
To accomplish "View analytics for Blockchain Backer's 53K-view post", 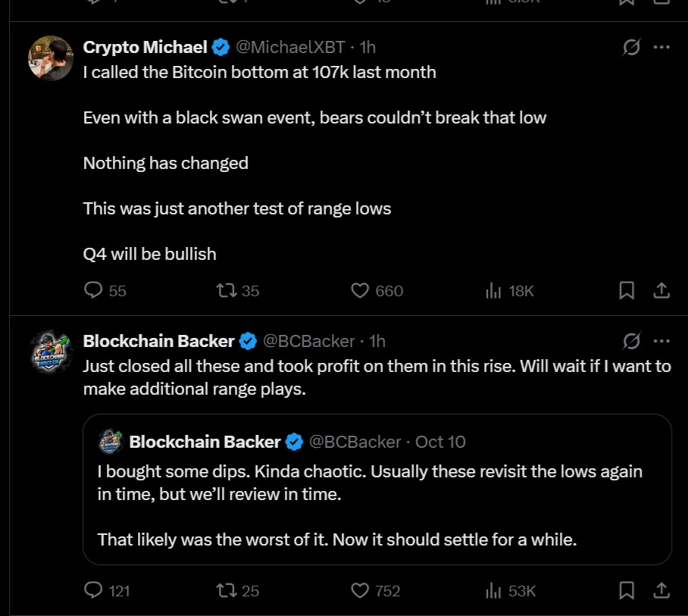I will pos(494,590).
